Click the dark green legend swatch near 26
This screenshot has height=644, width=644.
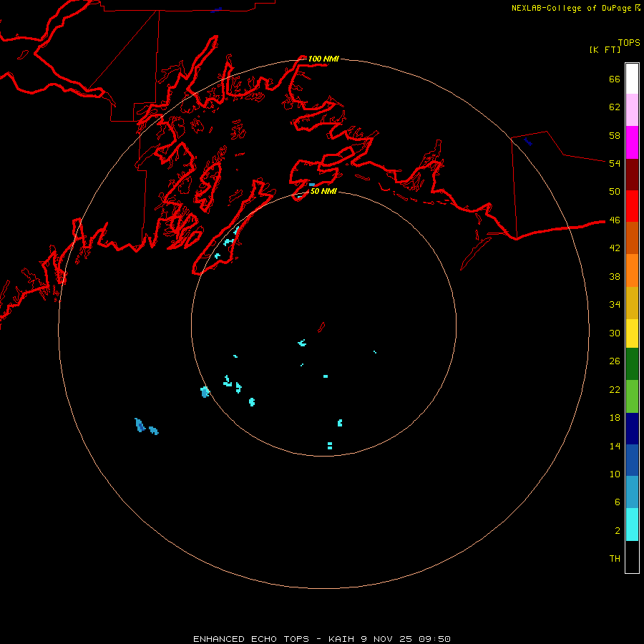pos(632,364)
